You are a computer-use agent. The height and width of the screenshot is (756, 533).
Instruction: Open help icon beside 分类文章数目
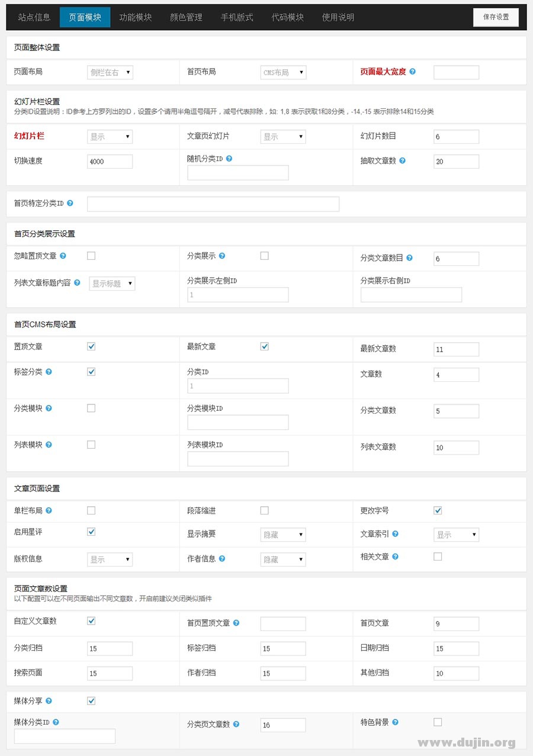click(409, 258)
